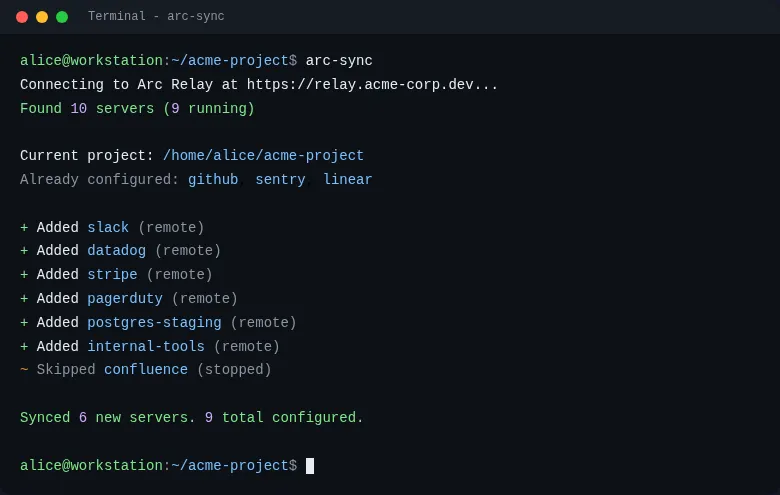Select the word 'sentry' in configured list
This screenshot has height=495, width=780.
click(x=280, y=180)
